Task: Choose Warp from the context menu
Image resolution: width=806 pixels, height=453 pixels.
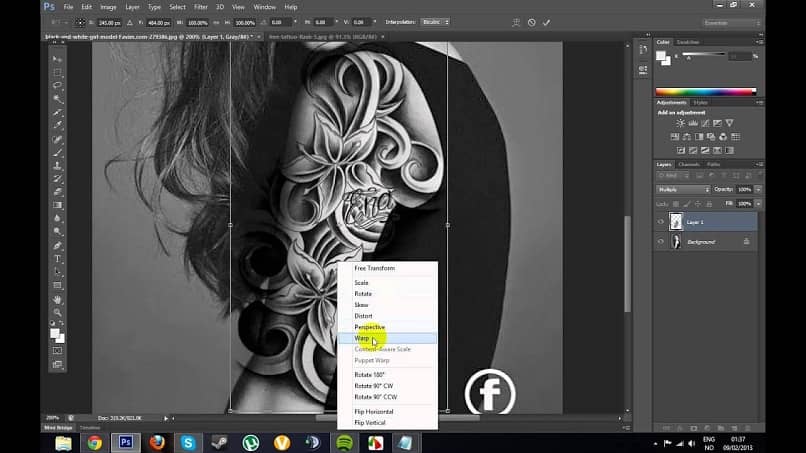Action: point(362,338)
